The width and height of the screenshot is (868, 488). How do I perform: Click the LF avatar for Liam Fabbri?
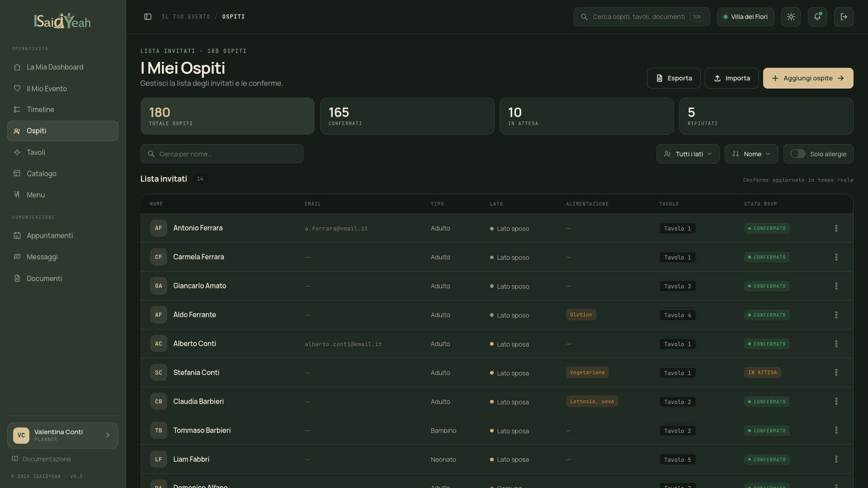tap(159, 460)
